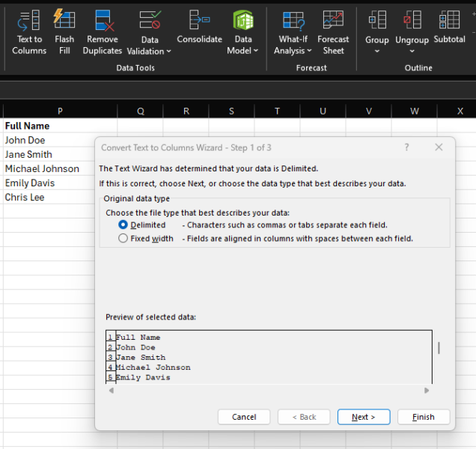Proceed with the Next button
The height and width of the screenshot is (449, 476).
(364, 417)
